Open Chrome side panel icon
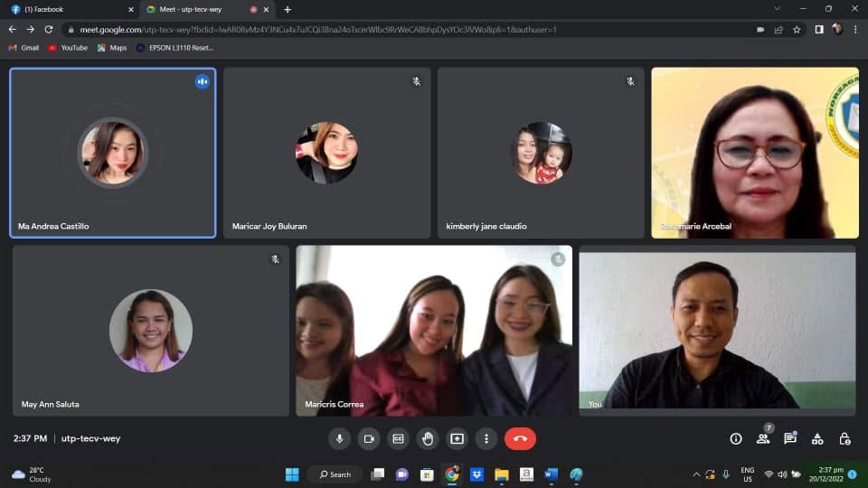 (819, 29)
